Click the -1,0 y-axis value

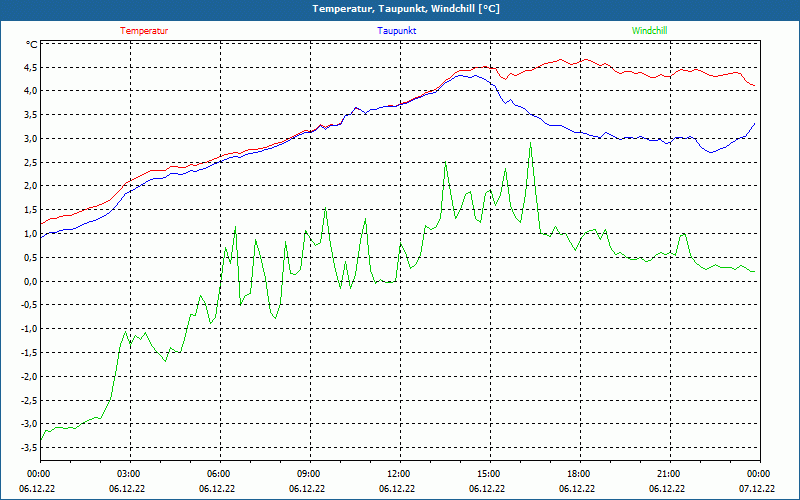point(29,329)
